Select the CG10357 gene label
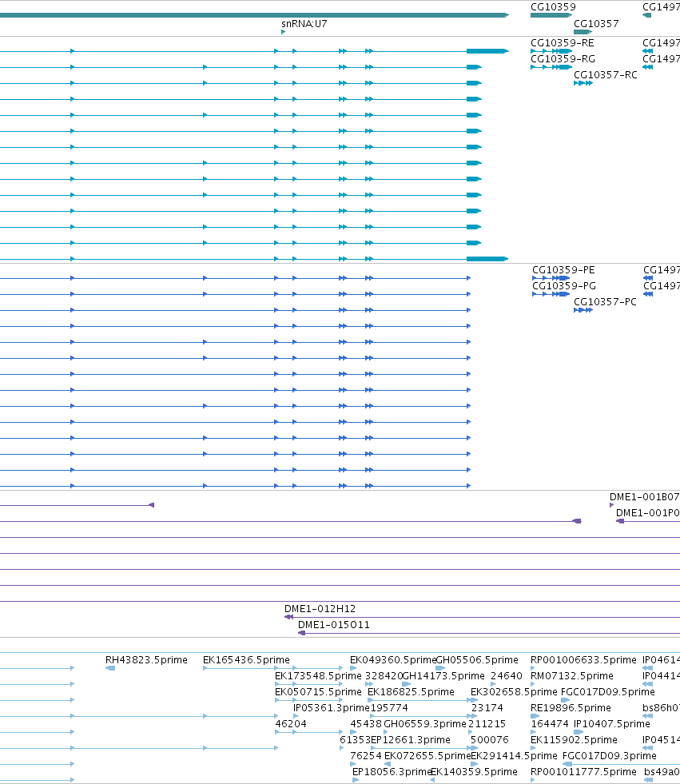 click(x=596, y=23)
